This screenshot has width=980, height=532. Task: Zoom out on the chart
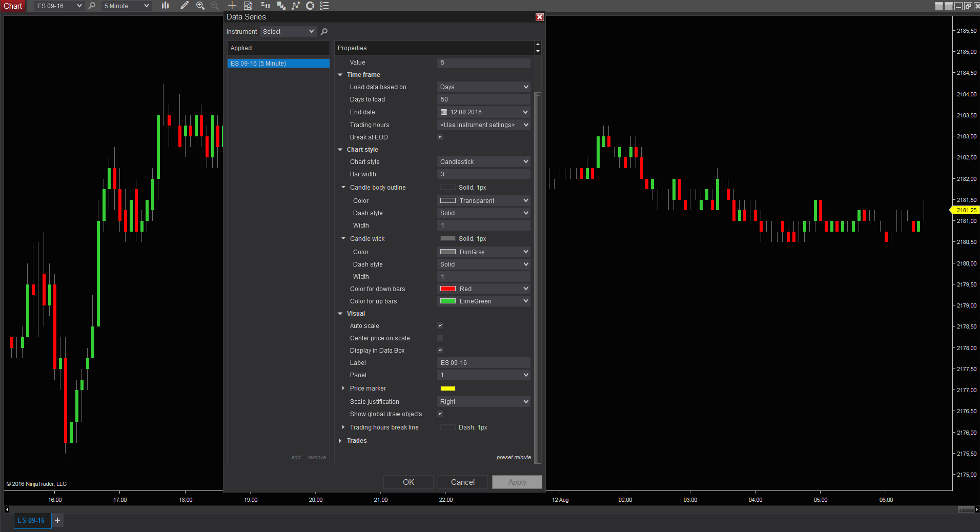[x=215, y=6]
